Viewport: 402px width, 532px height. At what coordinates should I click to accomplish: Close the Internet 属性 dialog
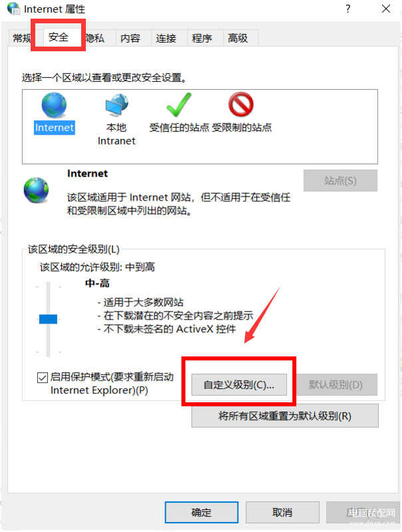point(386,9)
